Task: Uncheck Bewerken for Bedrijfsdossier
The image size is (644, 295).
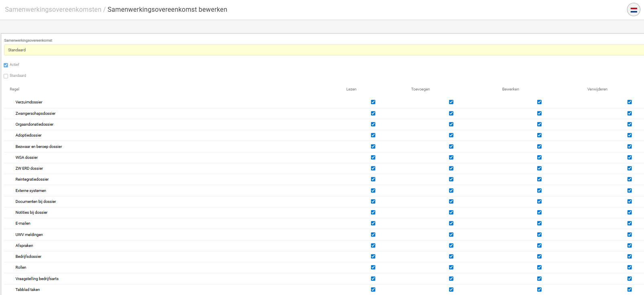Action: pyautogui.click(x=539, y=257)
